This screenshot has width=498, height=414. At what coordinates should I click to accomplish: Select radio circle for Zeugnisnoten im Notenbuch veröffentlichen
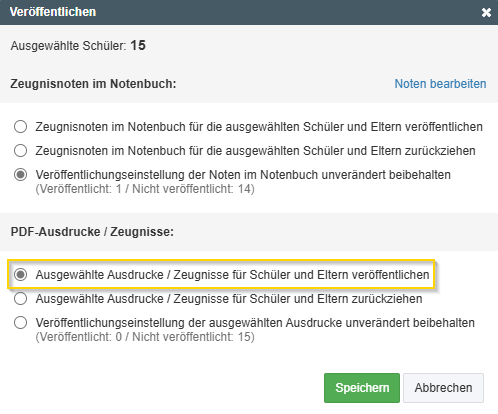(21, 127)
